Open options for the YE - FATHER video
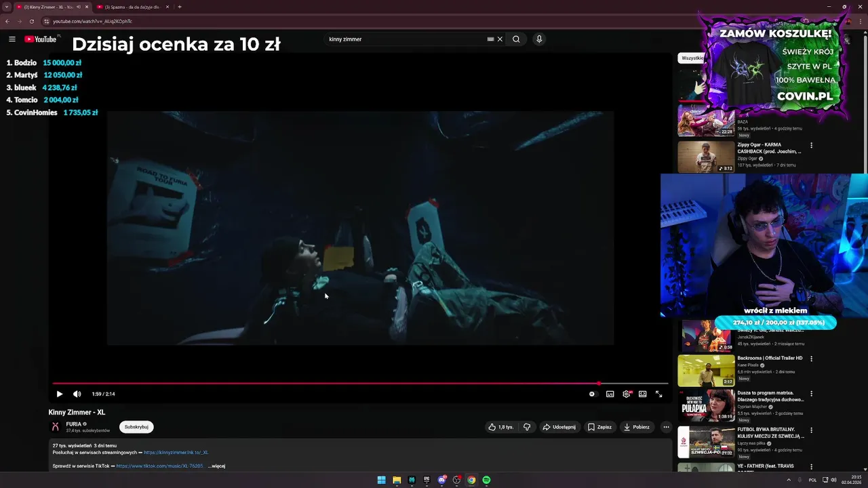The image size is (868, 488). 811,466
